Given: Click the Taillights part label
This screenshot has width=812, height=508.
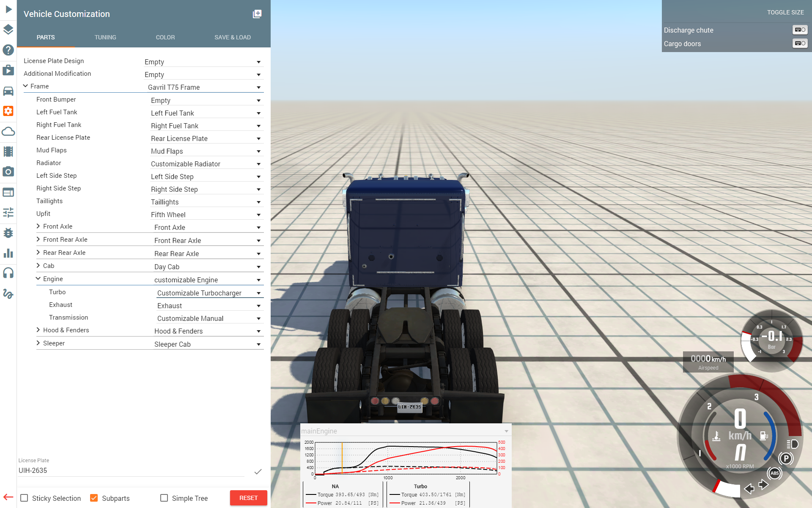Looking at the screenshot, I should [x=49, y=201].
